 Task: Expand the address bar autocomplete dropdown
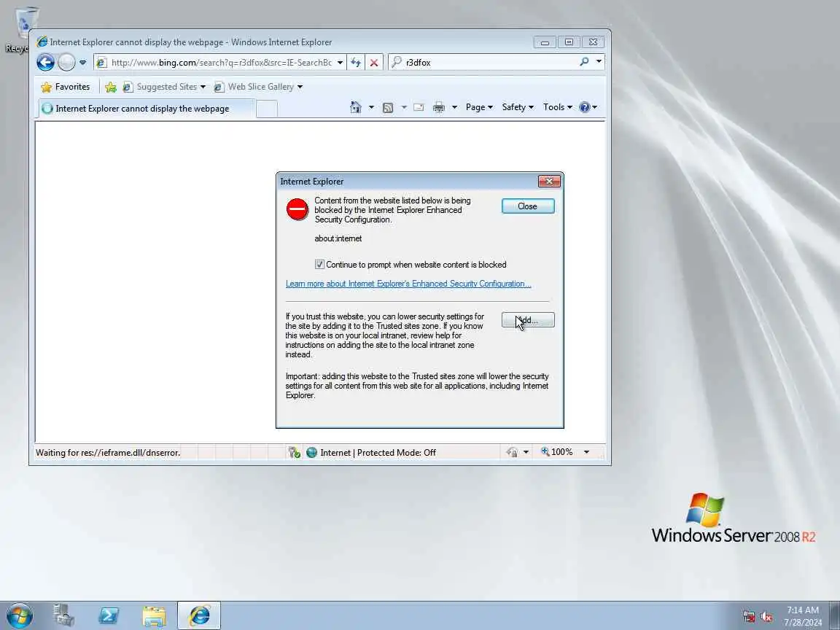click(340, 63)
